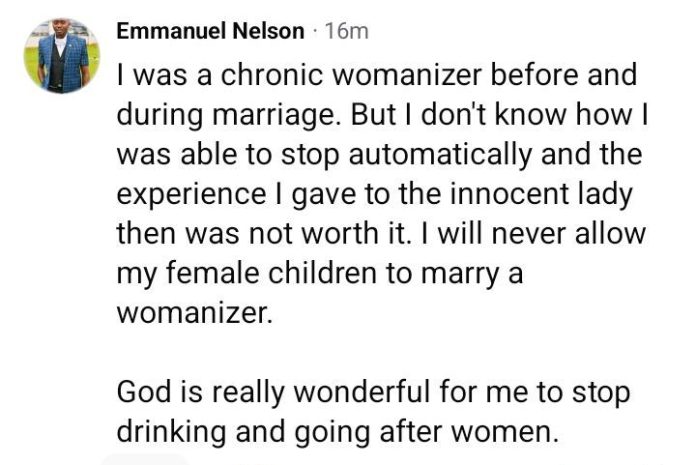Open Emmanuel Nelson's profile picture
696x465 pixels.
pyautogui.click(x=57, y=57)
